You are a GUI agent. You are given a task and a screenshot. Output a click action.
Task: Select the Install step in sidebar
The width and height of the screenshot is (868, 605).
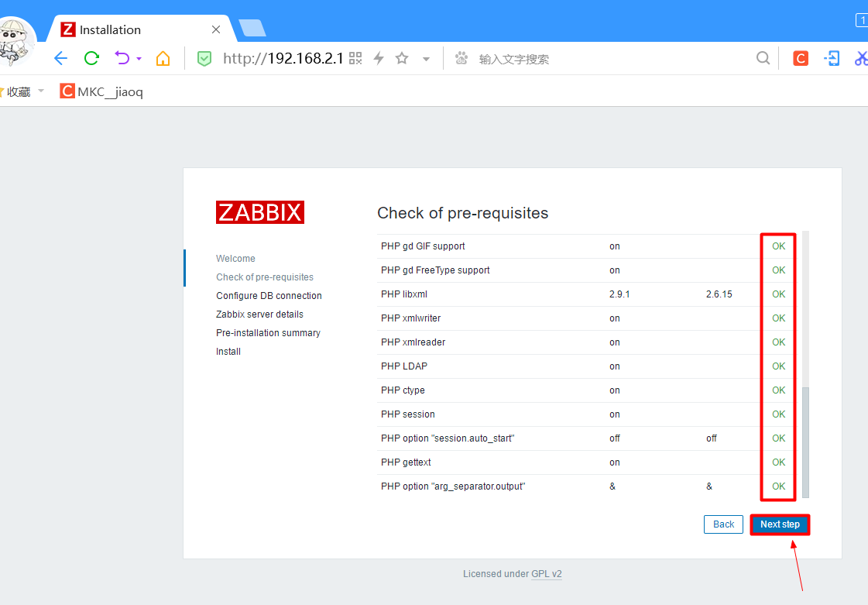[228, 351]
